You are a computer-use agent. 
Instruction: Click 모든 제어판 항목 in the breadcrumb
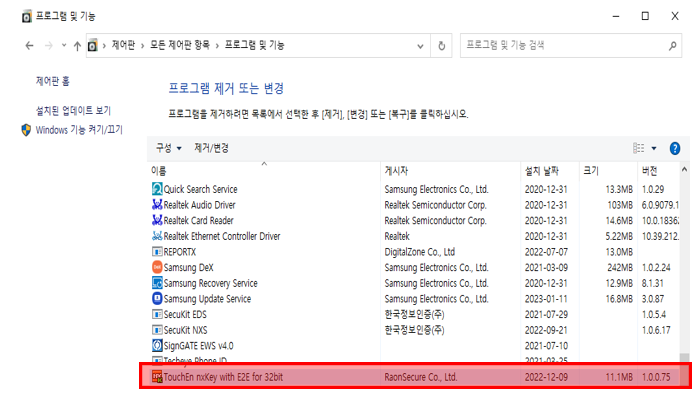180,45
